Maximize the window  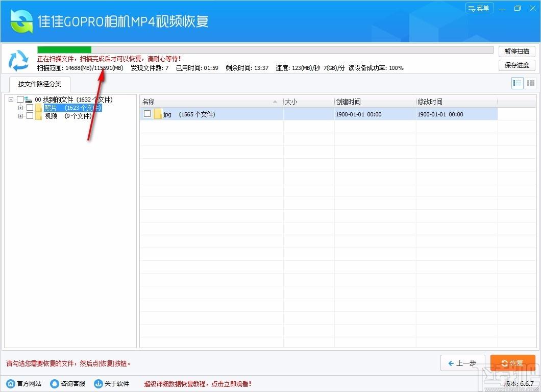pos(518,8)
